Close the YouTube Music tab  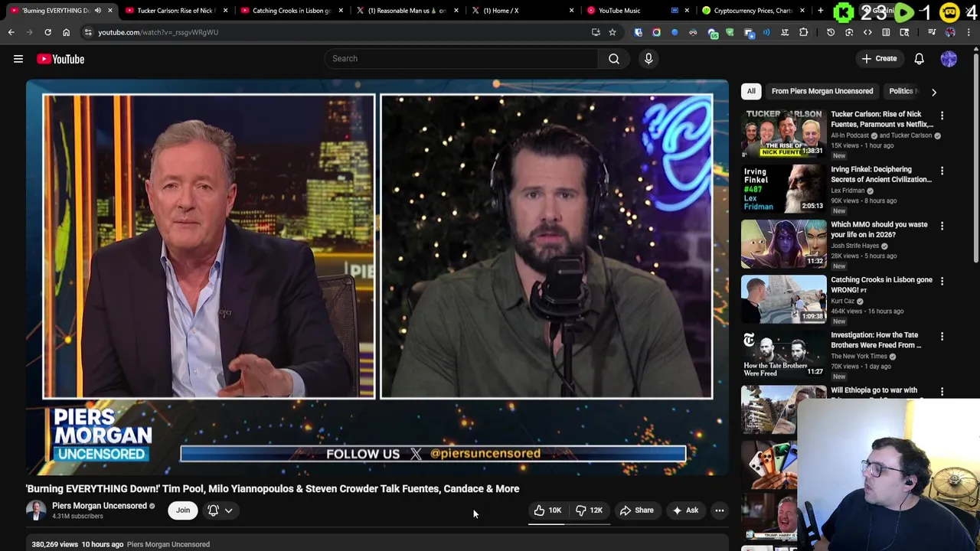[x=687, y=11]
